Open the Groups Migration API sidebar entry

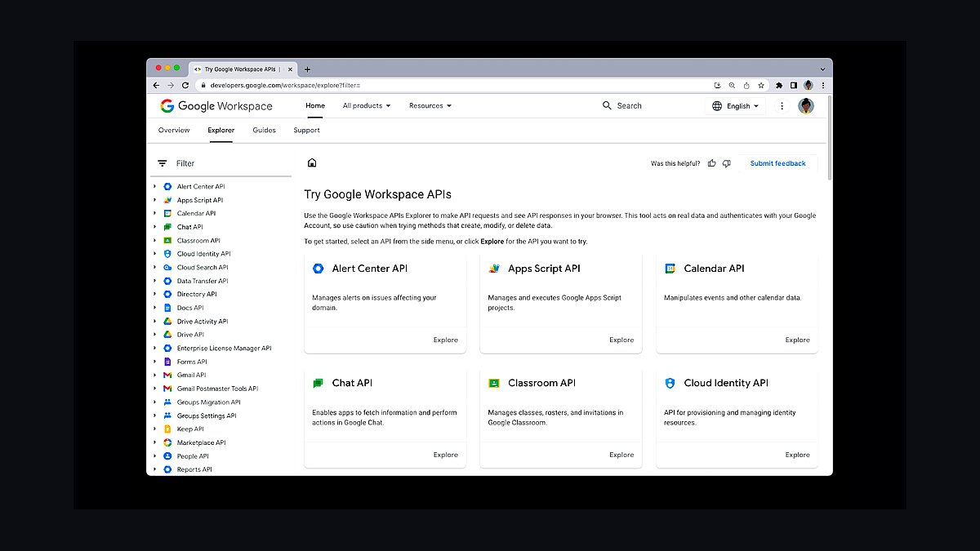208,402
